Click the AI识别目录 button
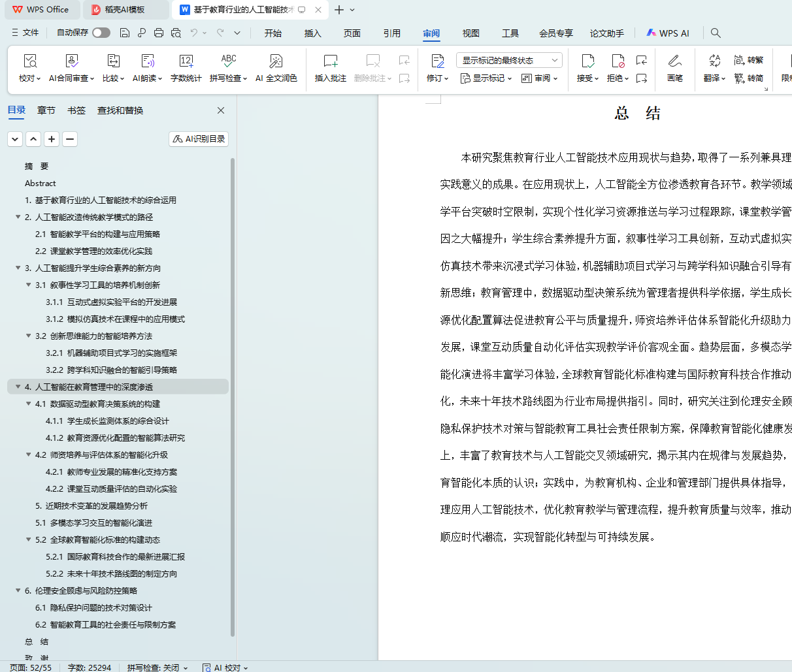This screenshot has width=792, height=672. pyautogui.click(x=199, y=139)
